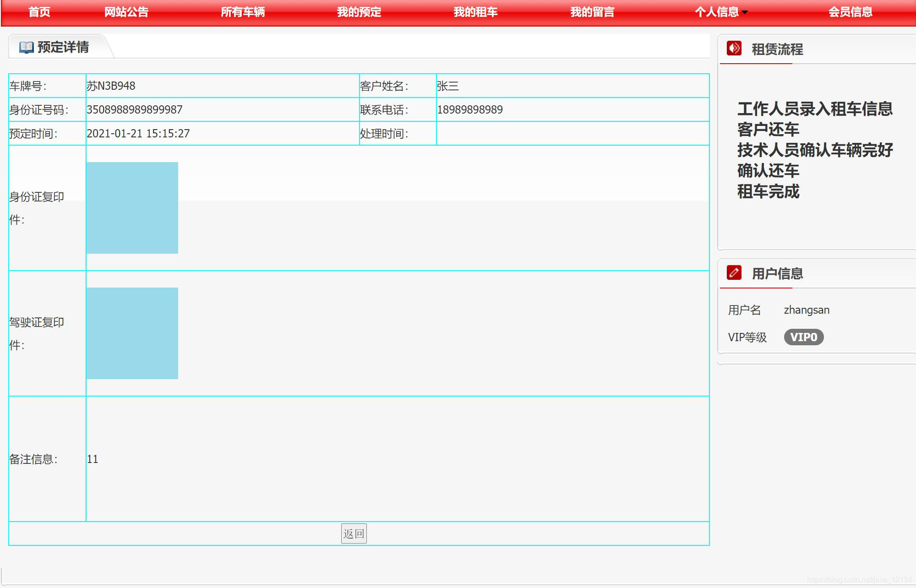This screenshot has height=588, width=916.
Task: Open the 网站公告 menu item
Action: 126,12
